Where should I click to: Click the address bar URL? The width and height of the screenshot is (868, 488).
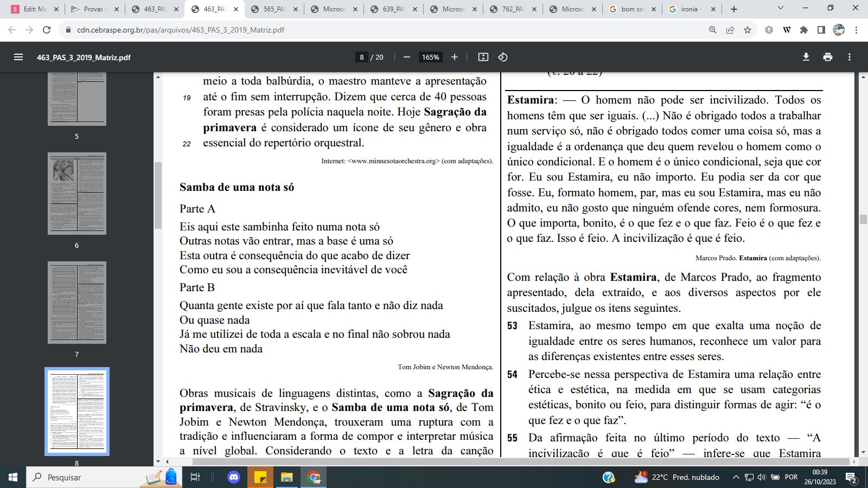click(181, 30)
